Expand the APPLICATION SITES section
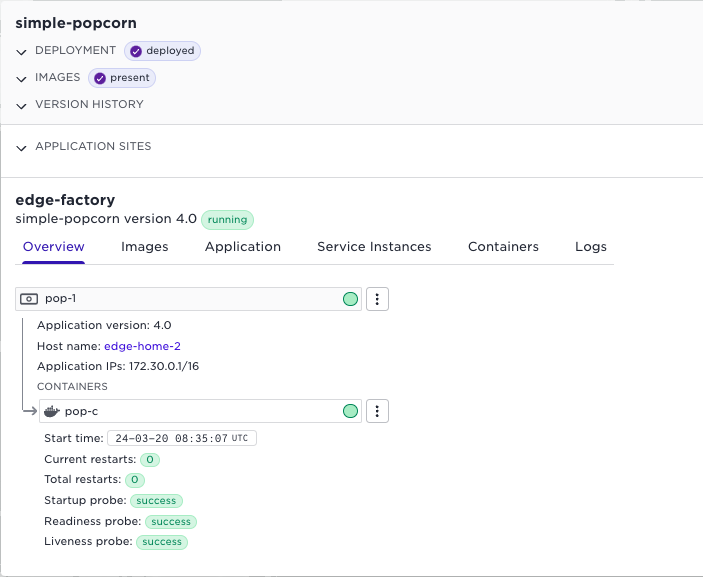 tap(22, 147)
